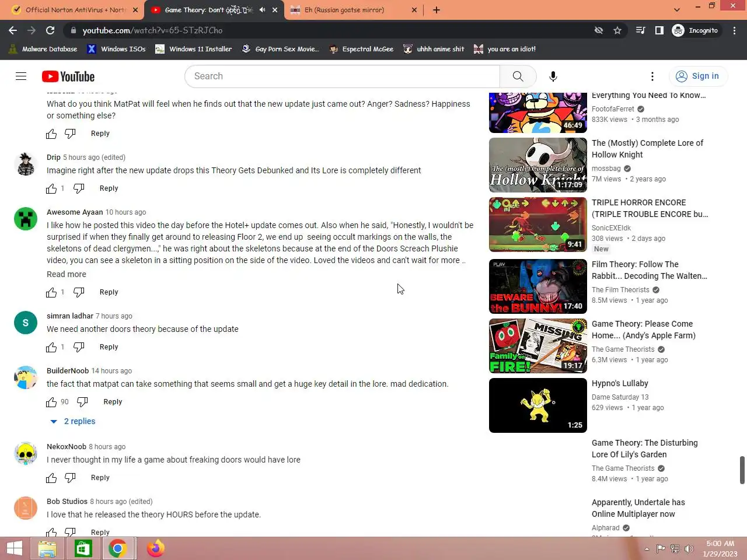
Task: Open YouTube settings three-dot menu
Action: [652, 76]
